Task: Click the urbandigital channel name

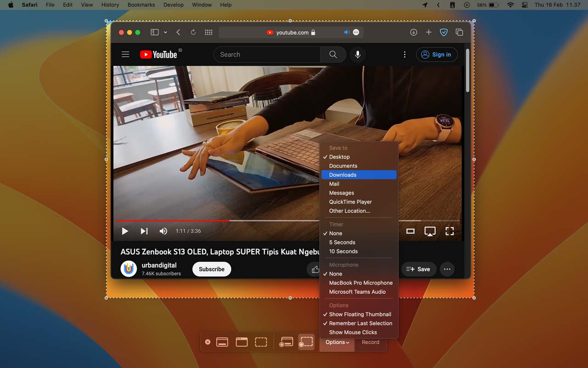Action: 159,265
